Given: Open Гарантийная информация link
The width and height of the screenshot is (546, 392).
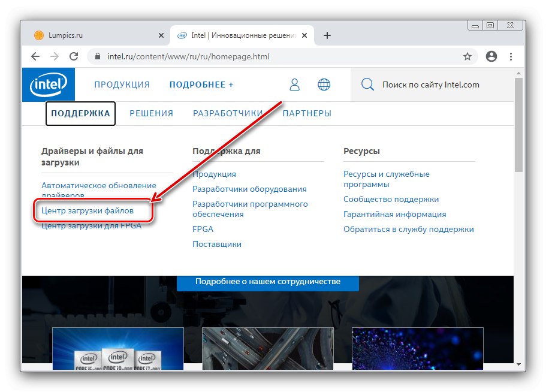Looking at the screenshot, I should pos(394,214).
